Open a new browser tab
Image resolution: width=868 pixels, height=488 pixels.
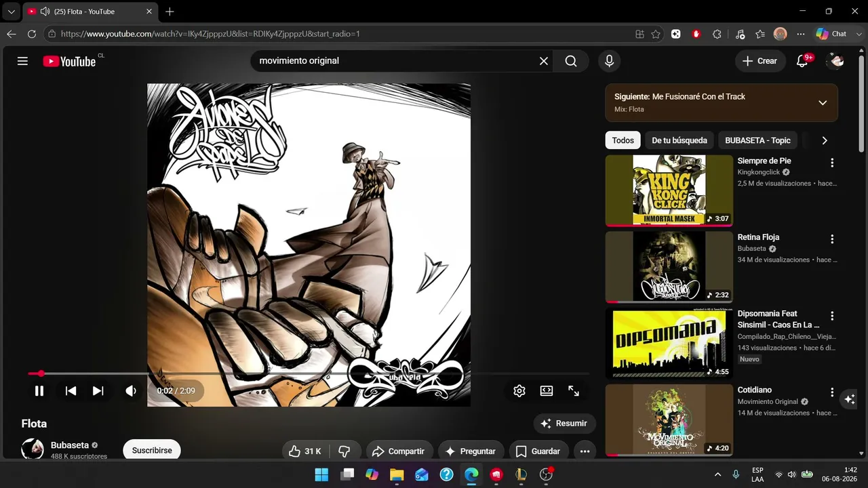170,12
